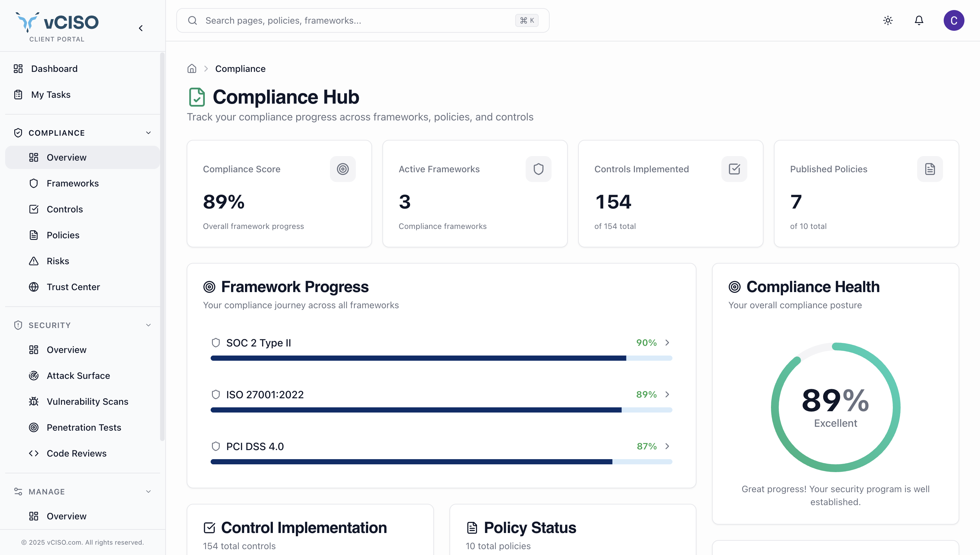The image size is (980, 555).
Task: Open Vulnerability Scans page
Action: [x=82, y=402]
